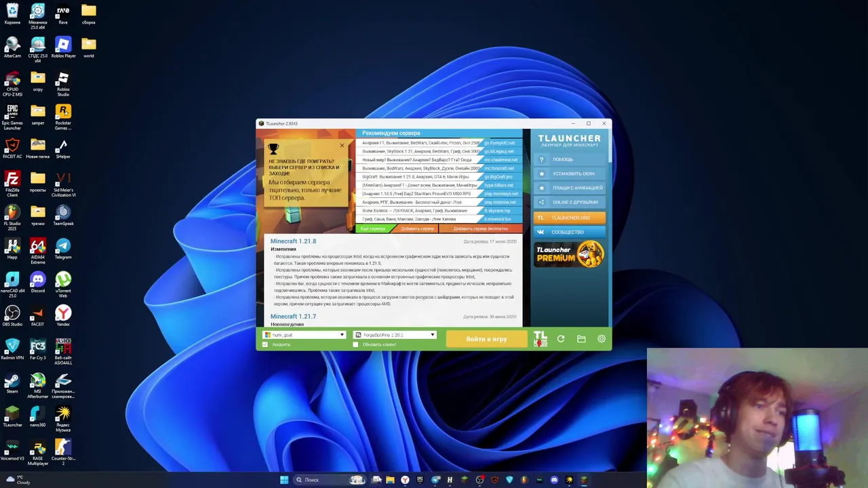
Task: Open Discord desktop shortcut
Action: tap(38, 283)
